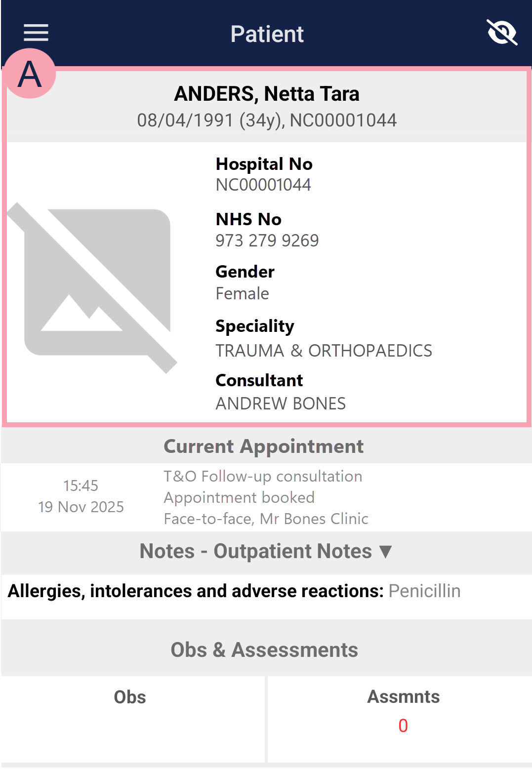Click the red assessments count zero
Image resolution: width=532 pixels, height=769 pixels.
pyautogui.click(x=403, y=726)
